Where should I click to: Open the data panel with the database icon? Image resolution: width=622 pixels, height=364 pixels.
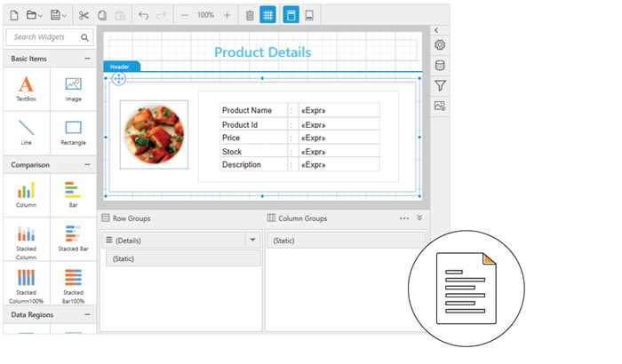[440, 65]
